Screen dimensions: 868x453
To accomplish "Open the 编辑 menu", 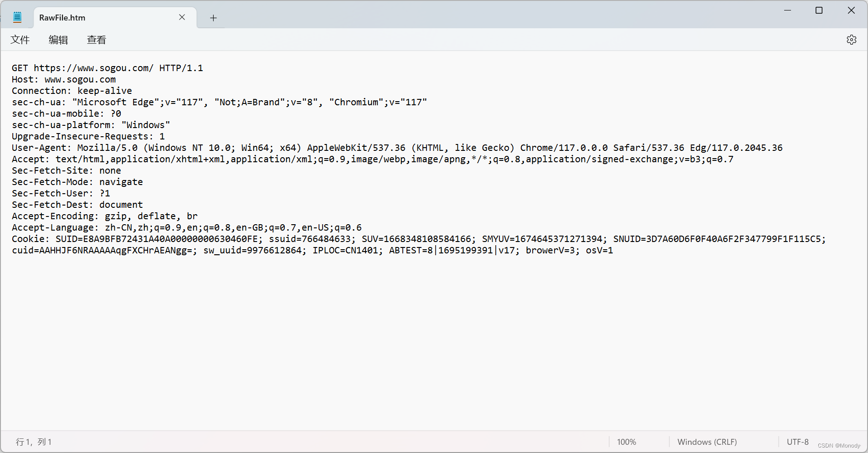I will point(58,40).
